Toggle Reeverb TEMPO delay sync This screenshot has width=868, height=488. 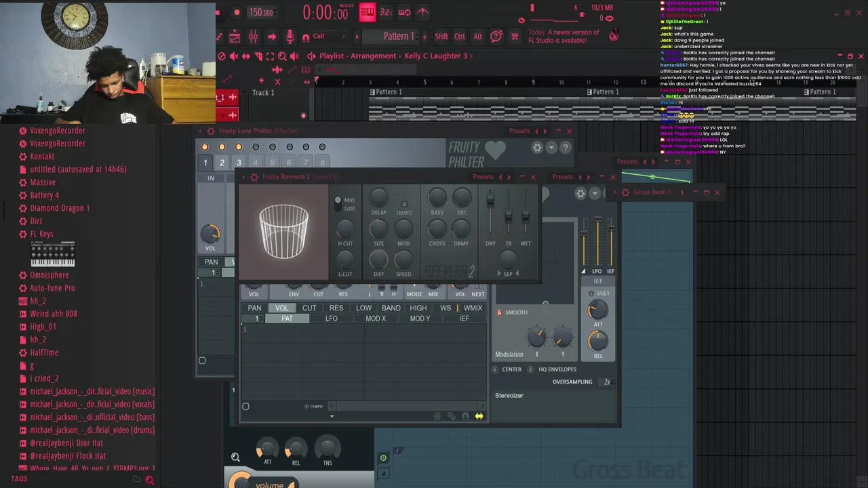click(404, 204)
